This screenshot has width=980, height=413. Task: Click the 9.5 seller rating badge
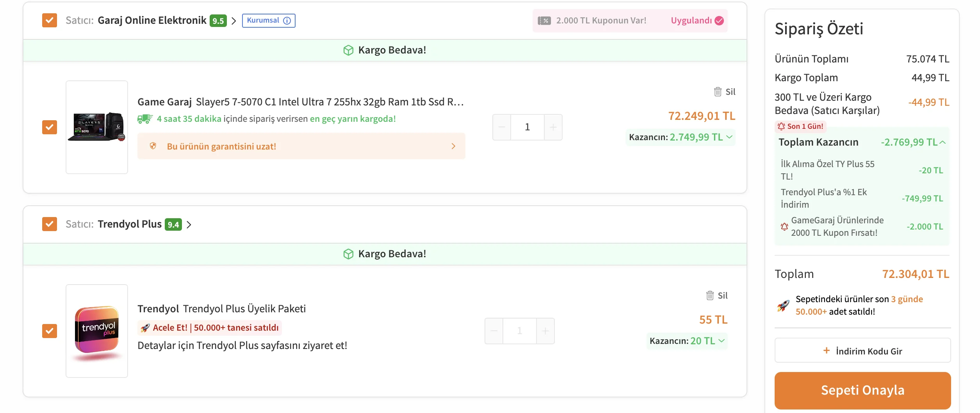pos(218,21)
